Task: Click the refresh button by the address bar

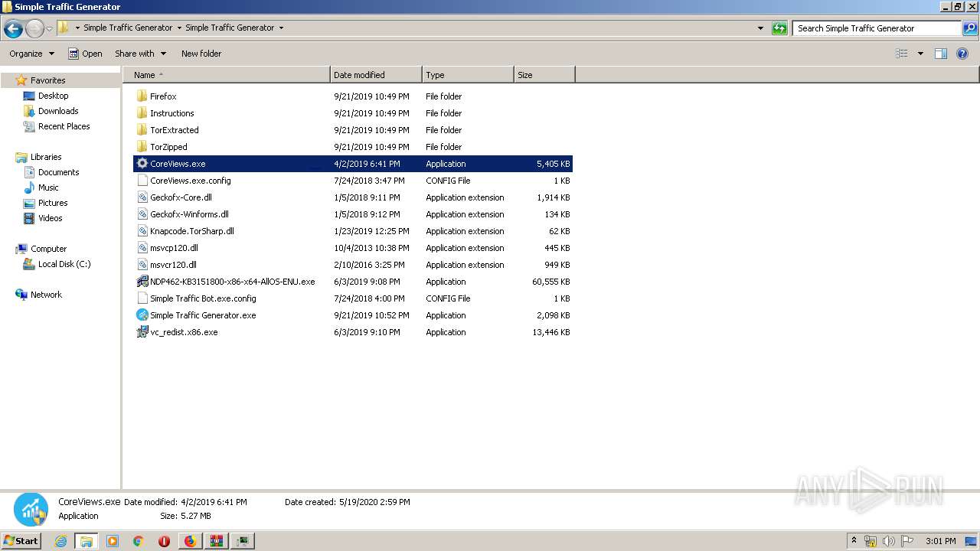Action: pos(779,28)
